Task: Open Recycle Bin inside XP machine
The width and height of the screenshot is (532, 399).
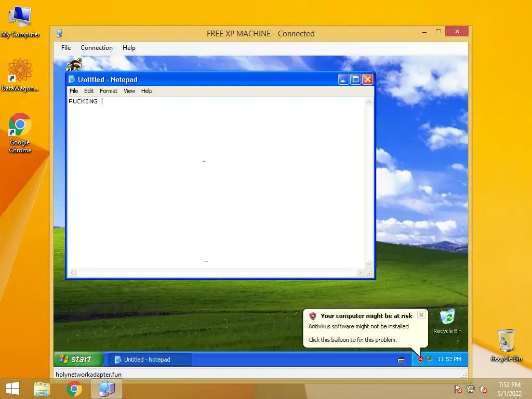Action: pyautogui.click(x=447, y=321)
